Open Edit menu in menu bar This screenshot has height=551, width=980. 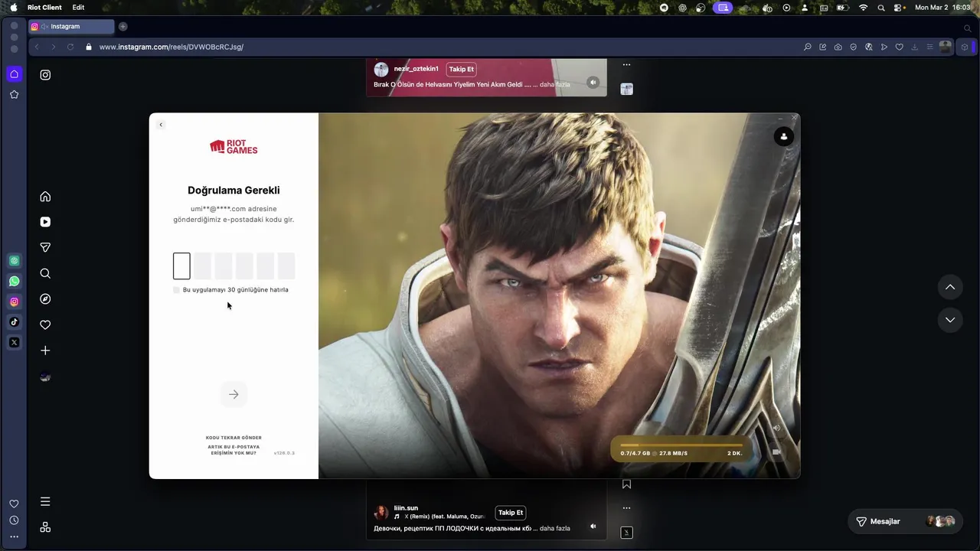[78, 7]
